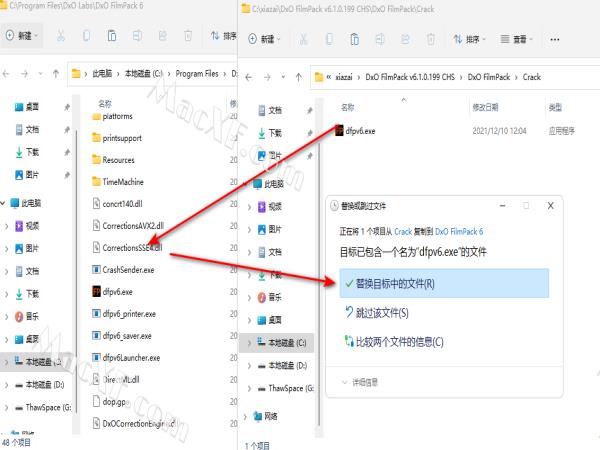The height and width of the screenshot is (450, 600).
Task: Click the cut scissors icon in Crack window toolbar
Action: point(303,39)
